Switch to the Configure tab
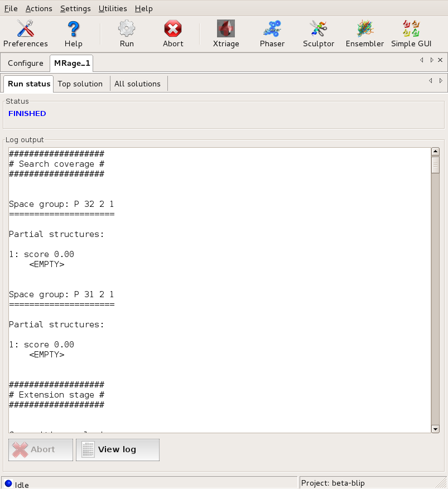The width and height of the screenshot is (448, 489). (26, 64)
